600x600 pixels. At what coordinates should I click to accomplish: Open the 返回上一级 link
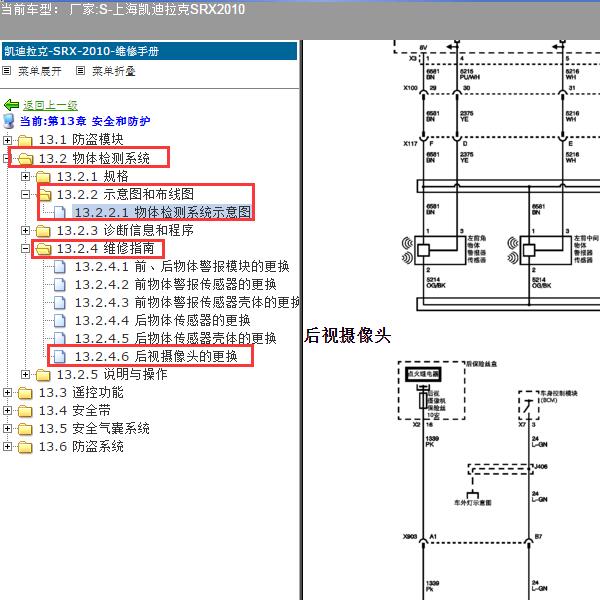point(50,105)
